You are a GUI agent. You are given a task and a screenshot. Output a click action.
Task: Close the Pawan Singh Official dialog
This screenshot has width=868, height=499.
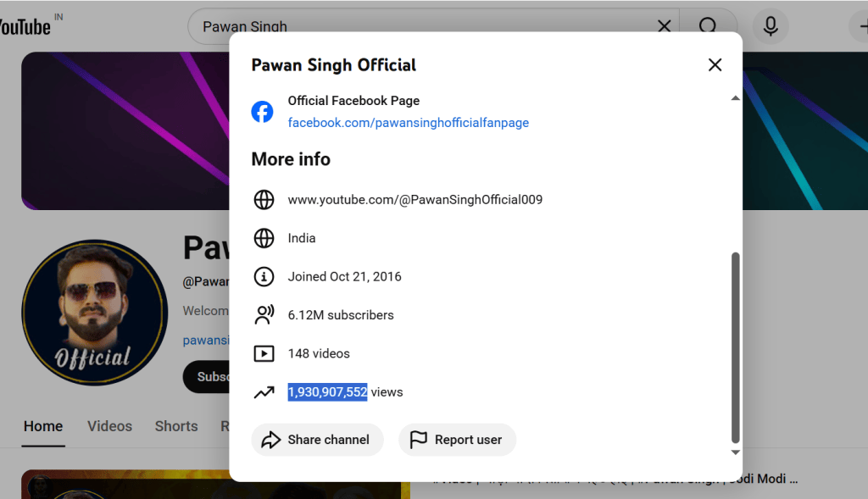[715, 64]
